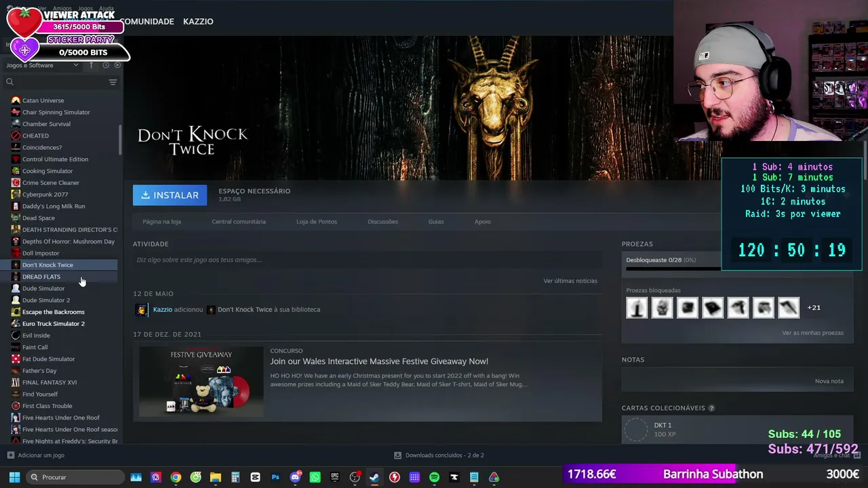Select Crime Scene Cleaner in the library
Screen dimensions: 868x488
[x=50, y=183]
